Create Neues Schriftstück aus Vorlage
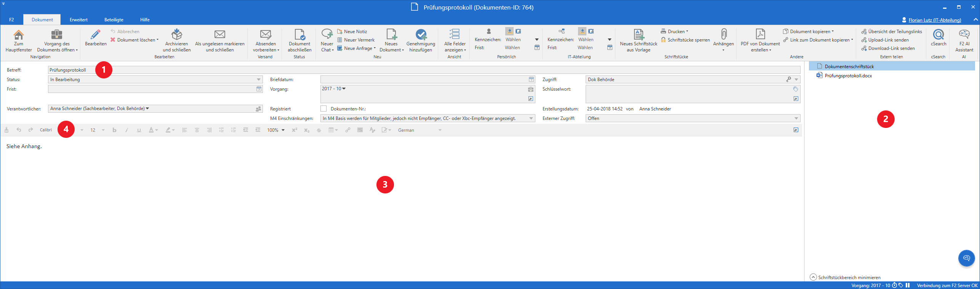Screen dimensions: 980x289 click(x=638, y=35)
